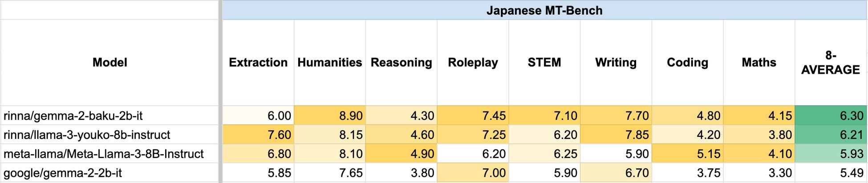Select the Roleplay column header

pyautogui.click(x=473, y=62)
